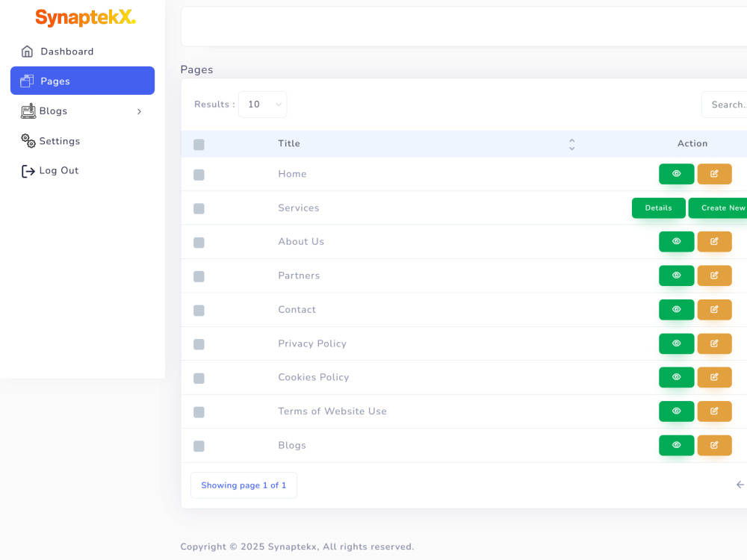View the Cookies Policy page
Image resolution: width=747 pixels, height=560 pixels.
pos(676,377)
